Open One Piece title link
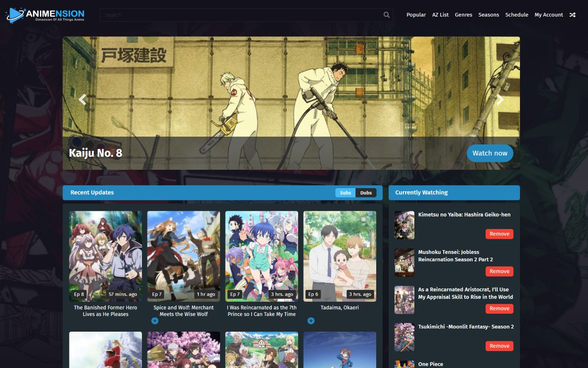 [x=430, y=364]
